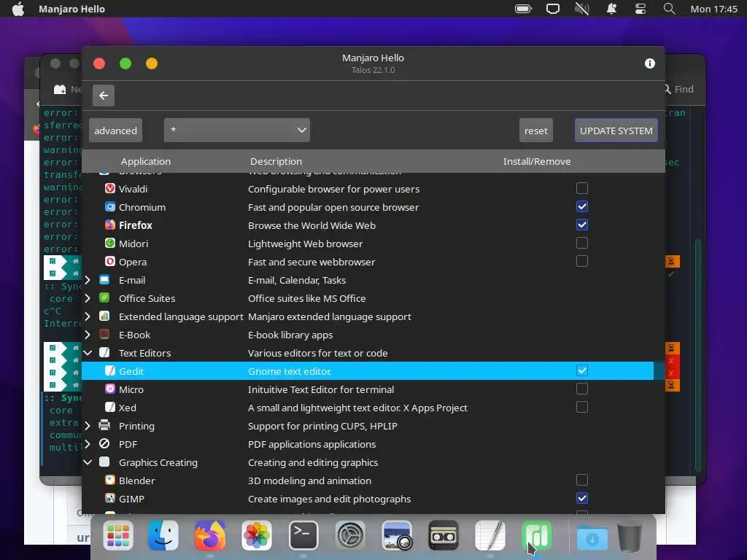
Task: Open the Apple logo menu
Action: (x=18, y=9)
